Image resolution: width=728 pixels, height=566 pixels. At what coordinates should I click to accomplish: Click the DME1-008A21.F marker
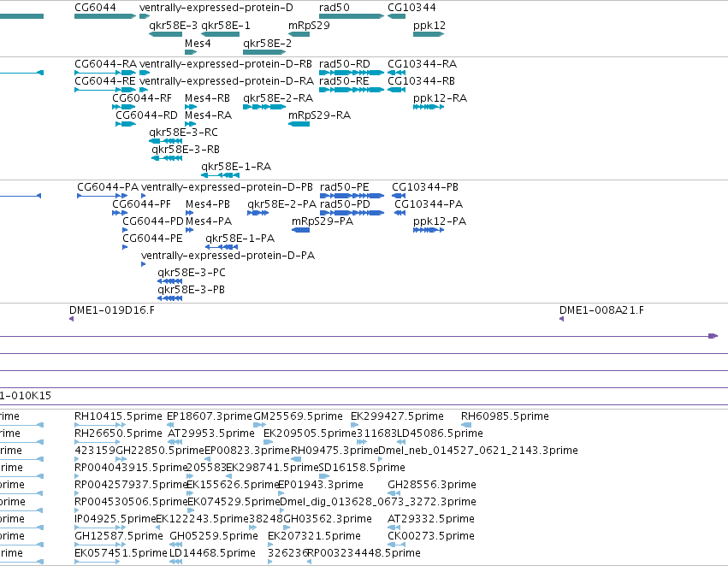click(562, 319)
